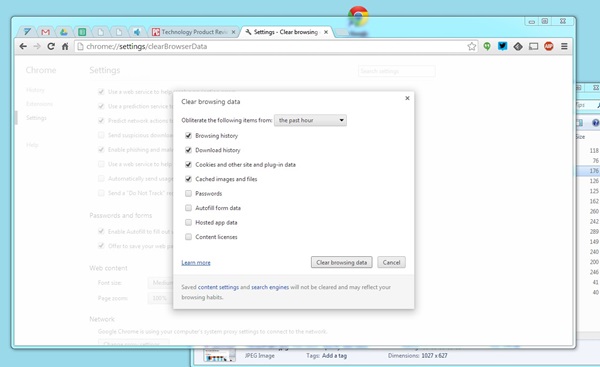
Task: Click the Learn more link
Action: (x=196, y=263)
